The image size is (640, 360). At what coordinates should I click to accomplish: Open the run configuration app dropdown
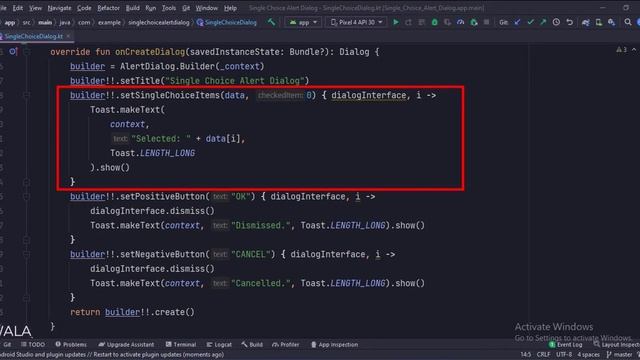pyautogui.click(x=303, y=22)
